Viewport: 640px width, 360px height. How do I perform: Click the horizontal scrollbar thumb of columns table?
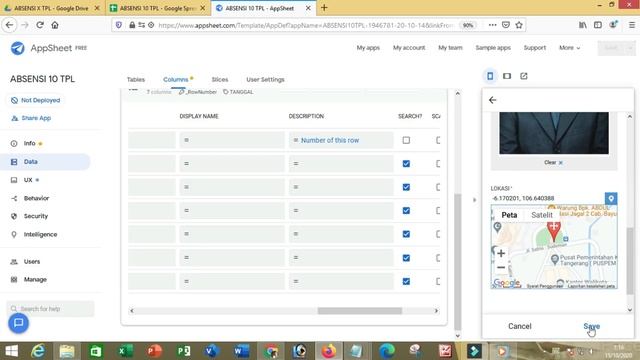pos(360,311)
